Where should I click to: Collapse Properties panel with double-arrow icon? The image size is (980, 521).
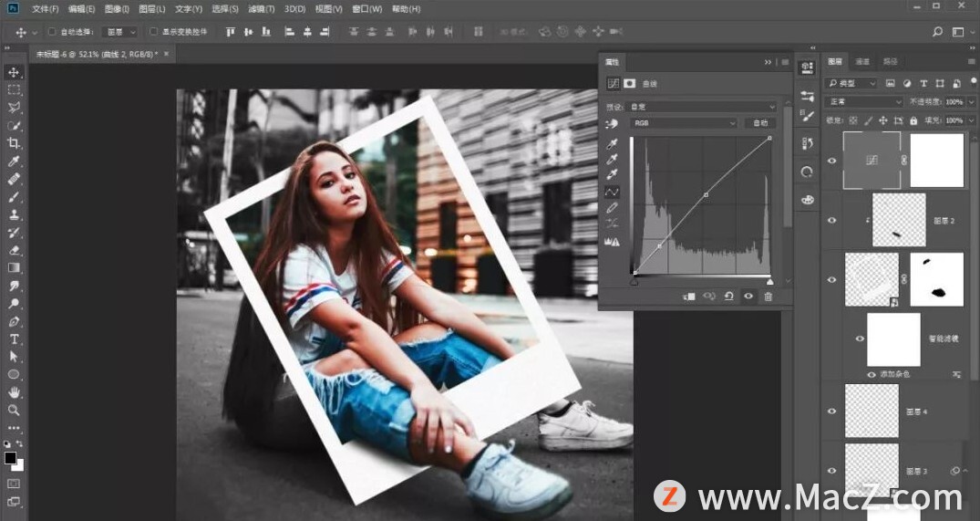point(769,62)
